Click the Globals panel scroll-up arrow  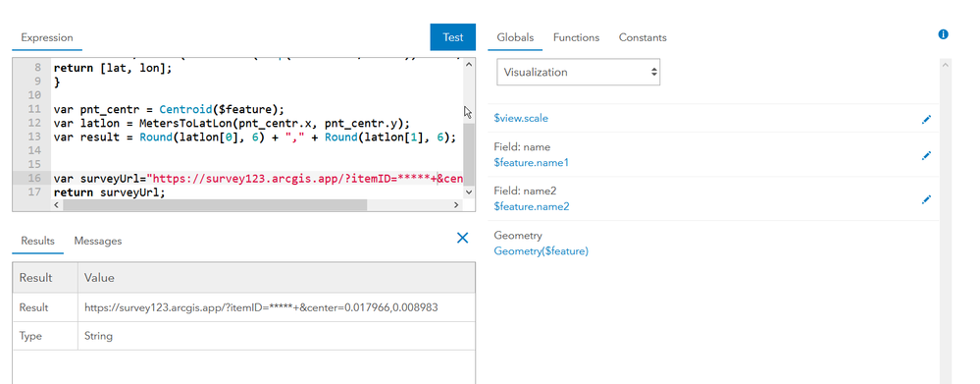point(945,65)
